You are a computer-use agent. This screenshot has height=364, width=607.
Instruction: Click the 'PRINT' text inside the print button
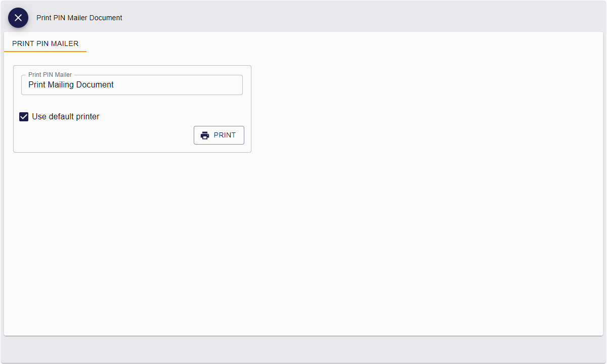point(225,135)
